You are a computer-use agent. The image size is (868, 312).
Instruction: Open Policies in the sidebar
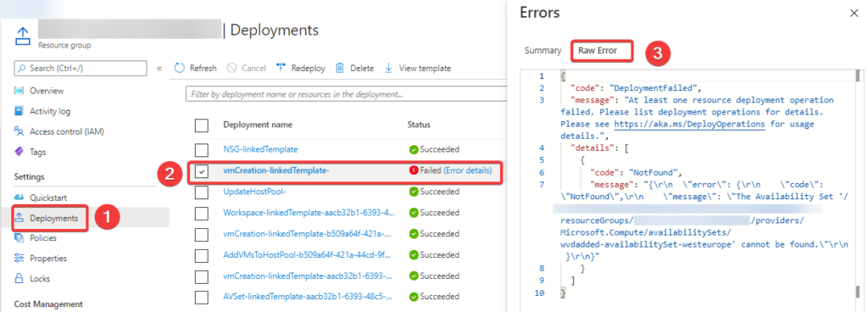[x=42, y=238]
